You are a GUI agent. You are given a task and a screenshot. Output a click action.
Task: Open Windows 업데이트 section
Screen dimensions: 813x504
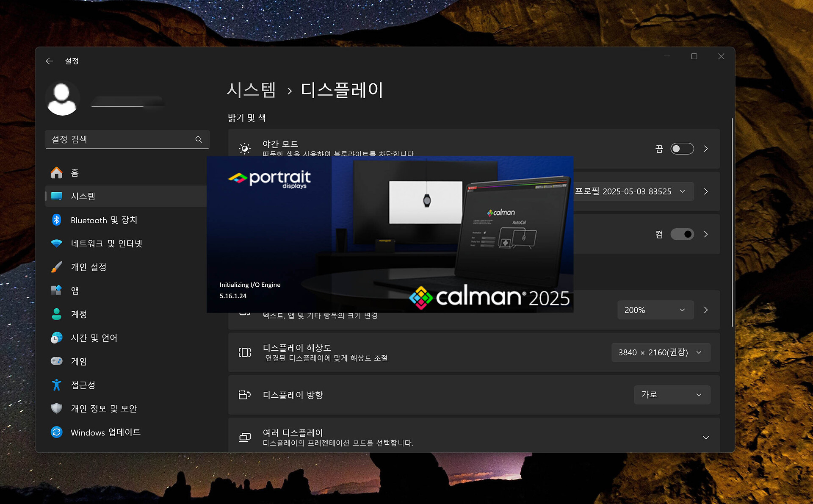tap(105, 432)
